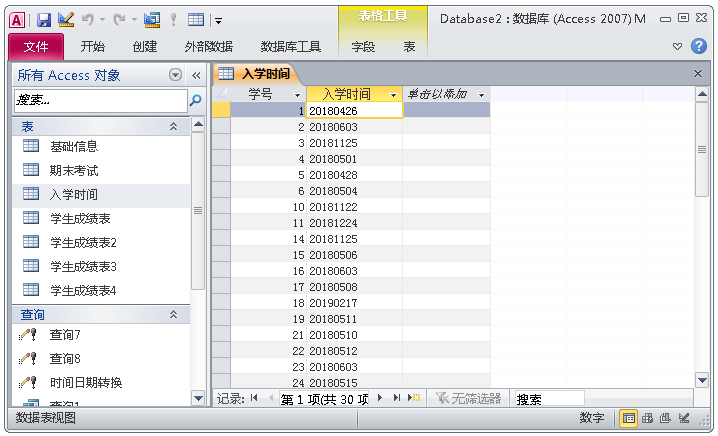
Task: Click the 无筛选器 filter button
Action: [468, 398]
